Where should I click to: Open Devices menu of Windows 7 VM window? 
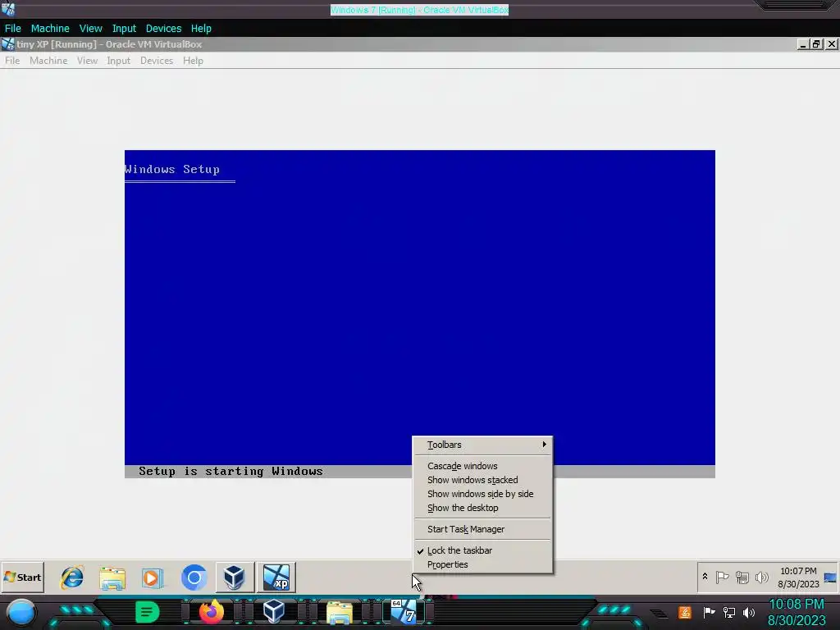pyautogui.click(x=163, y=29)
